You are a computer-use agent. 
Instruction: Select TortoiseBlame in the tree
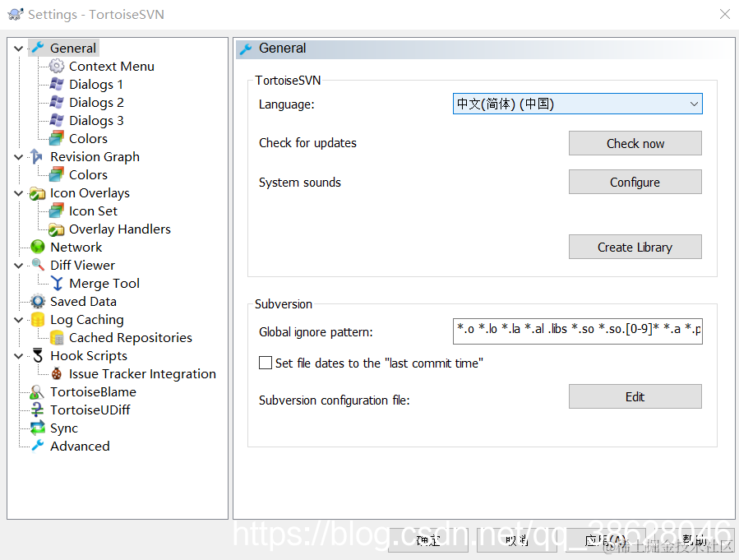tap(94, 391)
